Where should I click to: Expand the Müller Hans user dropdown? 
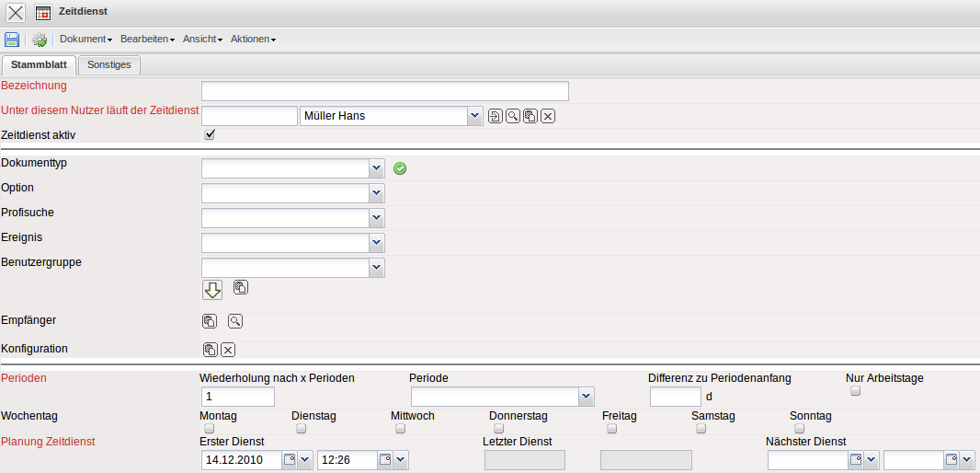pyautogui.click(x=473, y=116)
